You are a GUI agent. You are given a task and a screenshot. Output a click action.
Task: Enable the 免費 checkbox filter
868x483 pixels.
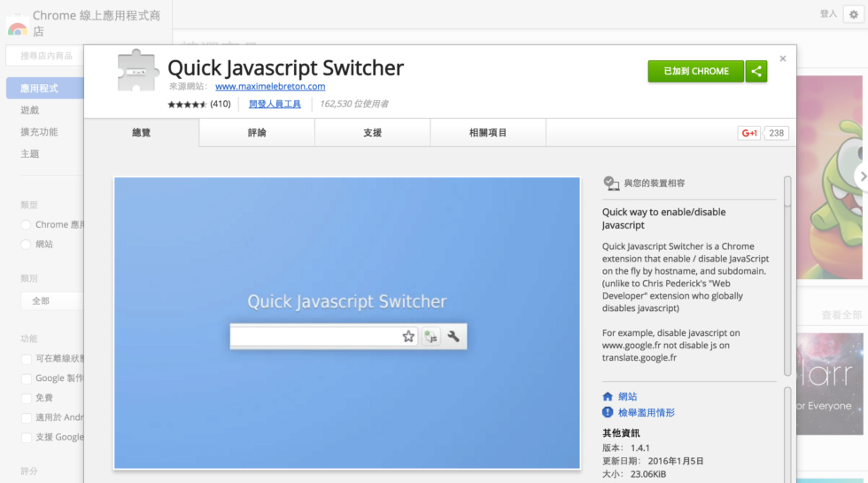(x=27, y=398)
